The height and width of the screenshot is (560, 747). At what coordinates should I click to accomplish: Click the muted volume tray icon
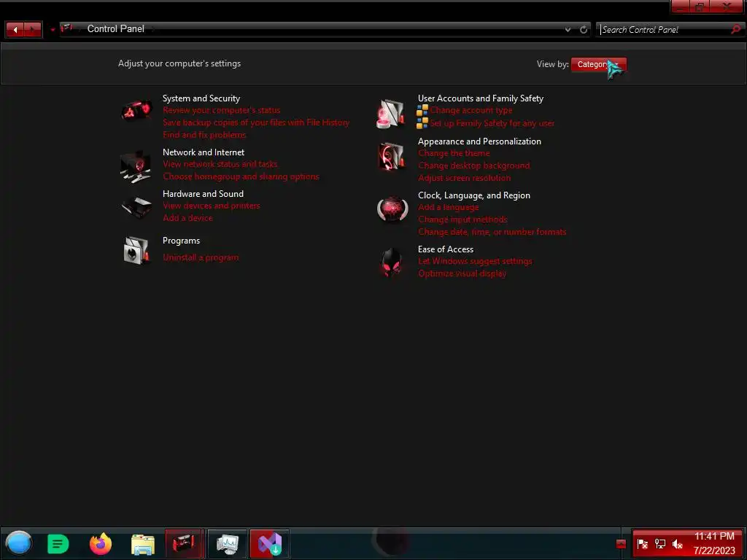(x=678, y=544)
